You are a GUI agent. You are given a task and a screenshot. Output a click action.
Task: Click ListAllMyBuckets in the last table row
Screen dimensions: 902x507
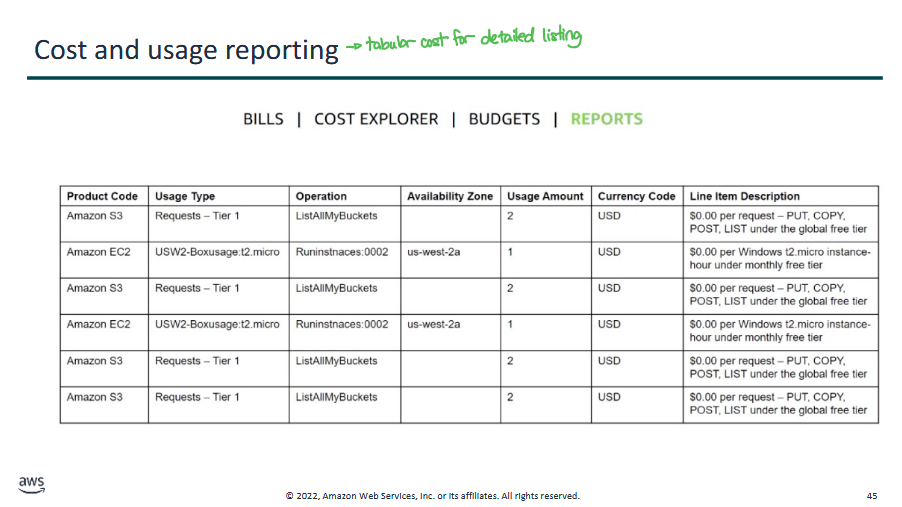pyautogui.click(x=336, y=397)
